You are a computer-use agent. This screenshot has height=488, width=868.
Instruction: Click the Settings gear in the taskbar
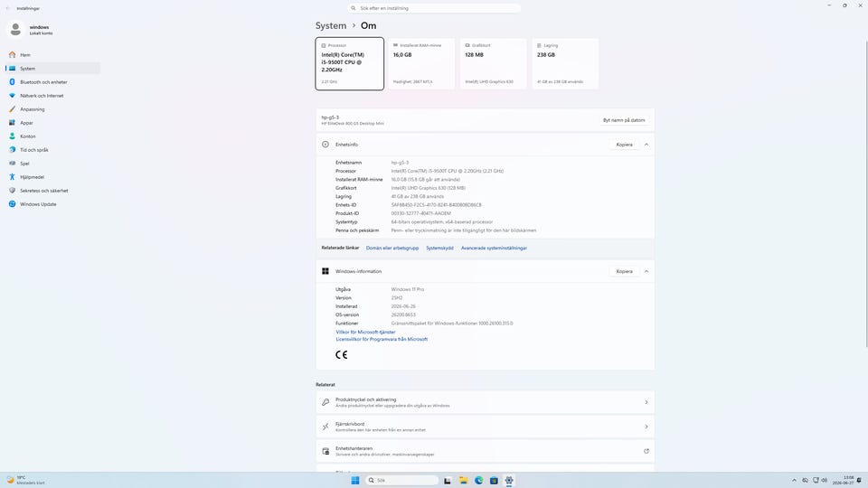[x=509, y=480]
